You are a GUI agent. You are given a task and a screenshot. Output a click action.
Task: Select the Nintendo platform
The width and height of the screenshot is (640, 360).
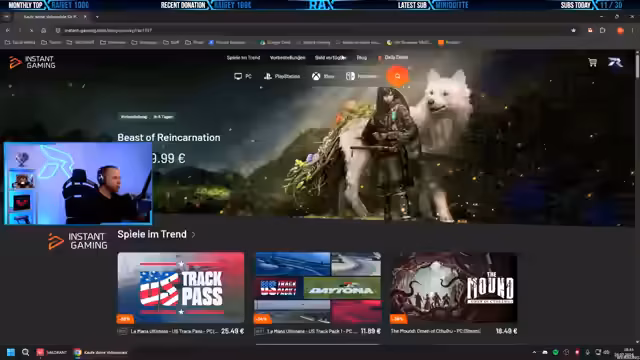(362, 76)
